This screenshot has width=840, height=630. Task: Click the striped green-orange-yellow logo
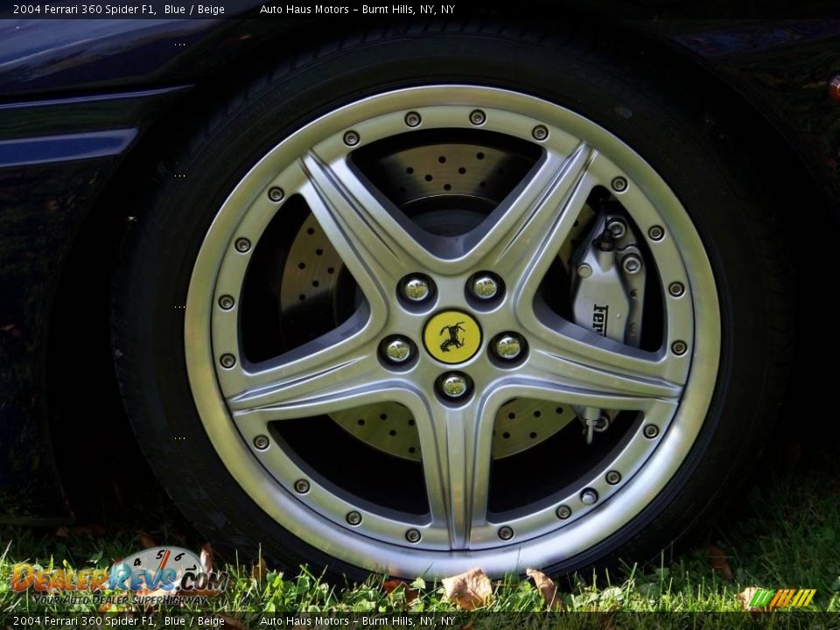(781, 598)
